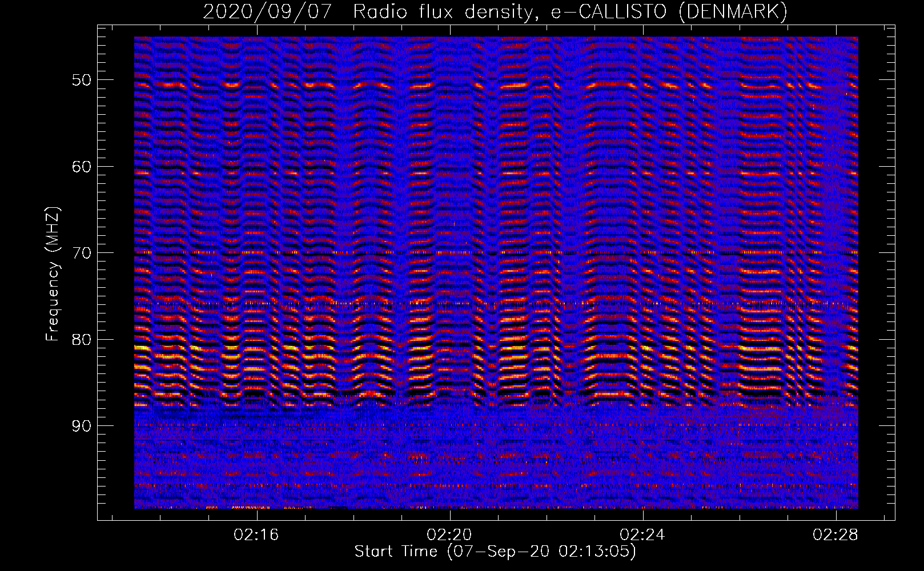The width and height of the screenshot is (924, 571).
Task: Click the 60 frequency tick label
Action: [82, 167]
